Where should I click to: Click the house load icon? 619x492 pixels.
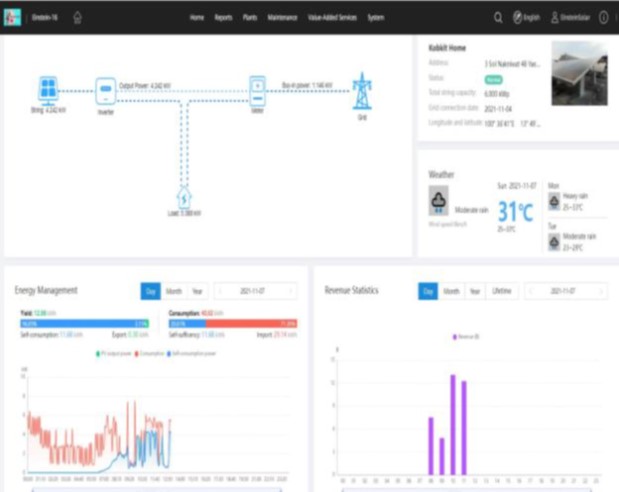[x=184, y=197]
